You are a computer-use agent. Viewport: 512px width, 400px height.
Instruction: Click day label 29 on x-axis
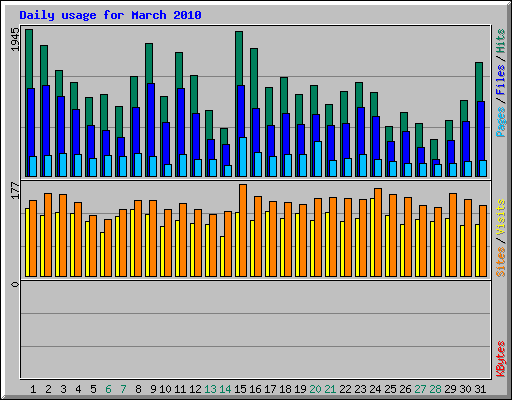coord(450,389)
